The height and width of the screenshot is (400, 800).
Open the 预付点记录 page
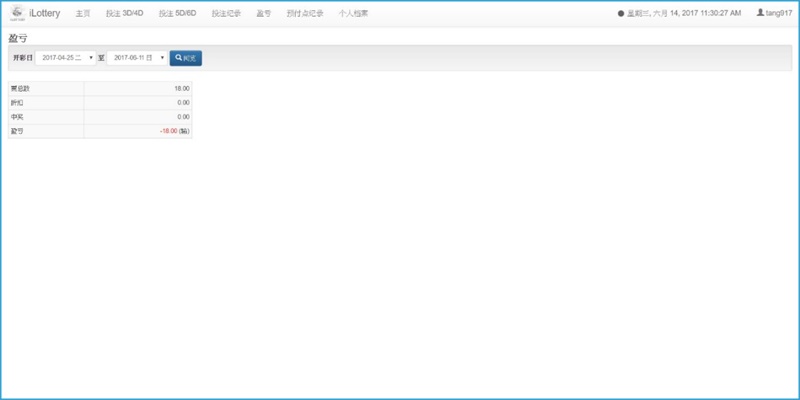tap(304, 13)
